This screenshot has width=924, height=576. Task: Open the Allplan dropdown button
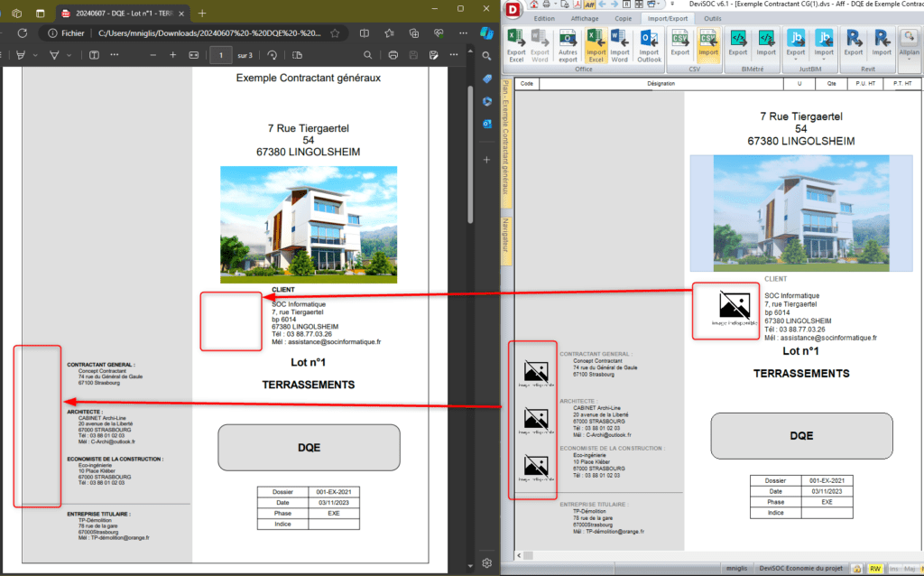(x=910, y=44)
